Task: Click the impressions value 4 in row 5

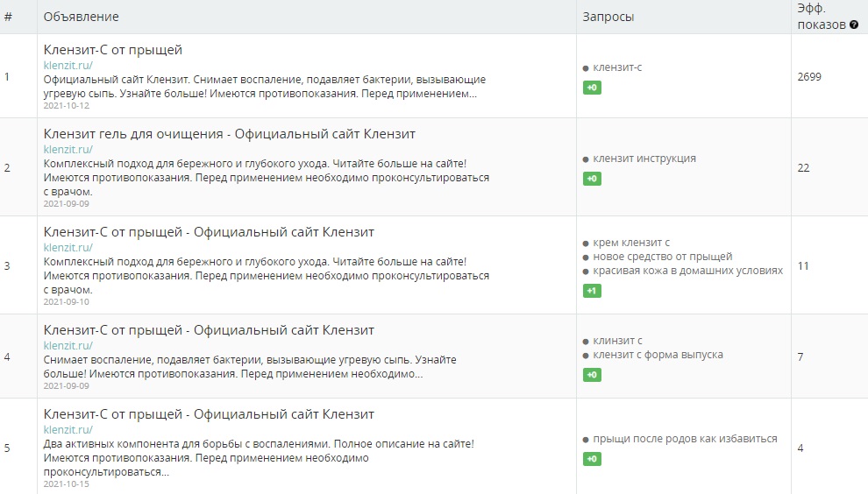Action: tap(800, 448)
